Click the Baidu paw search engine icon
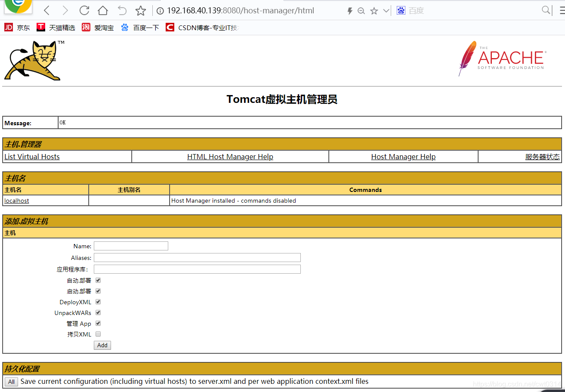This screenshot has width=565, height=392. point(401,10)
